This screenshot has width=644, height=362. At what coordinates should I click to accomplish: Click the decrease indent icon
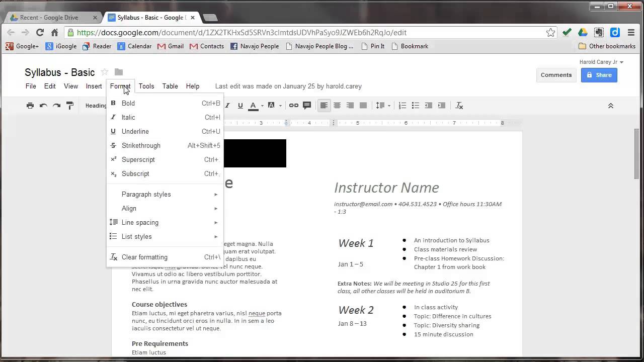pos(429,106)
